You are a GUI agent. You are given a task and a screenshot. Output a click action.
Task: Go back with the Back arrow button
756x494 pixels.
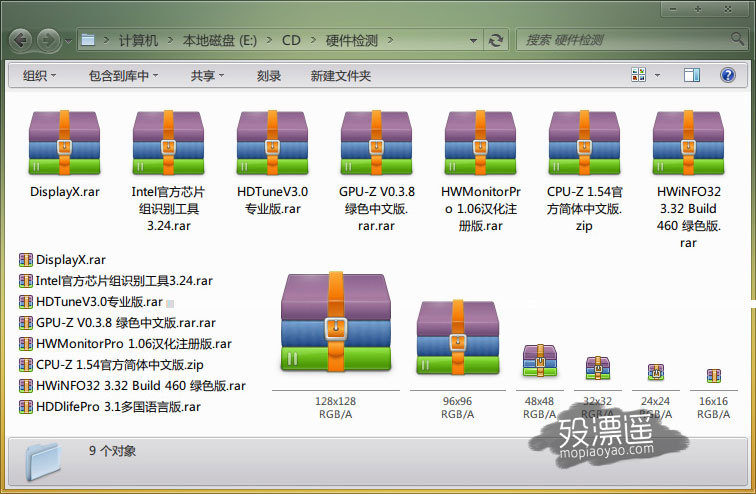point(21,40)
